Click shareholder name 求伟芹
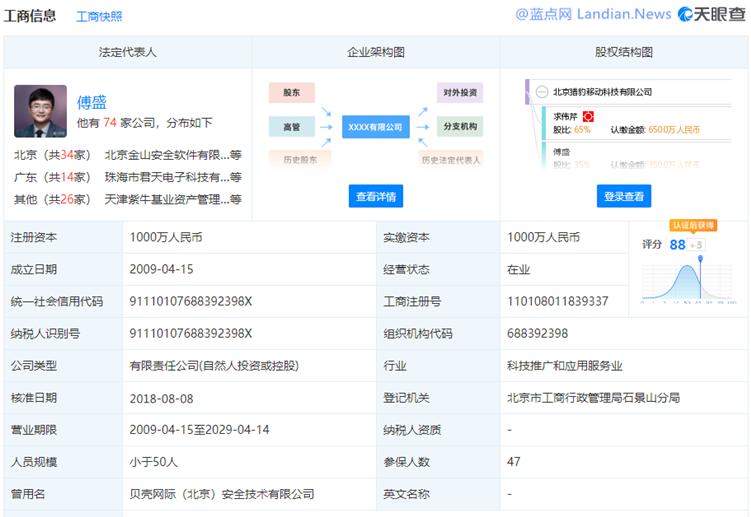 pos(565,116)
